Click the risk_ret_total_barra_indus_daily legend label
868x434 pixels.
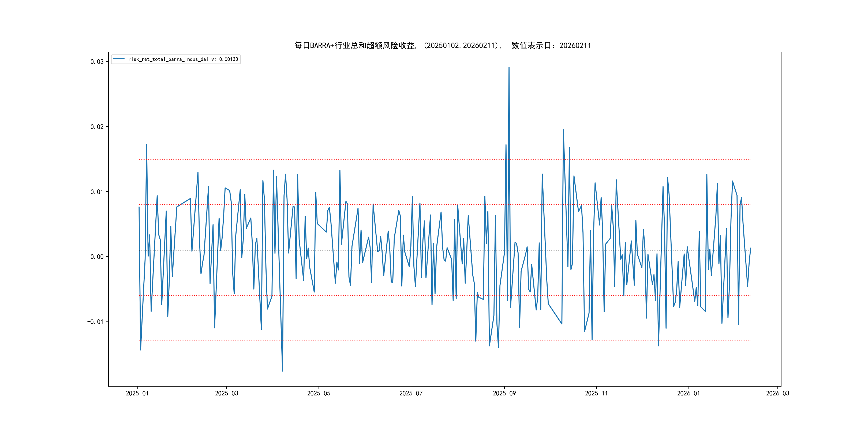click(183, 59)
